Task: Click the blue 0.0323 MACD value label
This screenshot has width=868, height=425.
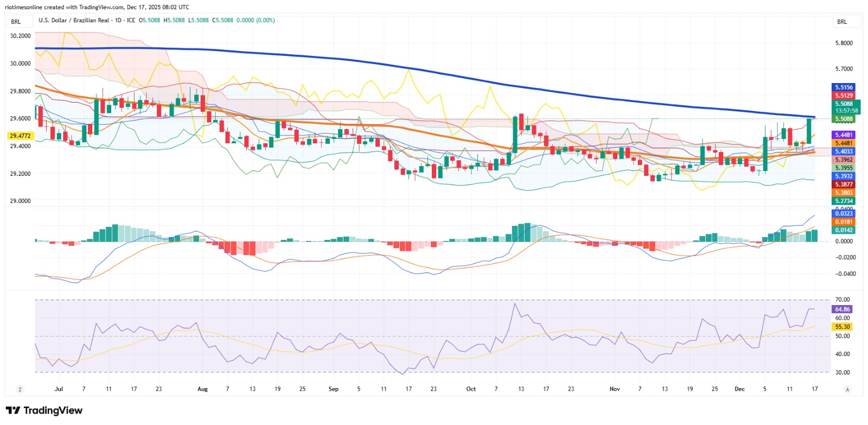Action: (x=844, y=213)
